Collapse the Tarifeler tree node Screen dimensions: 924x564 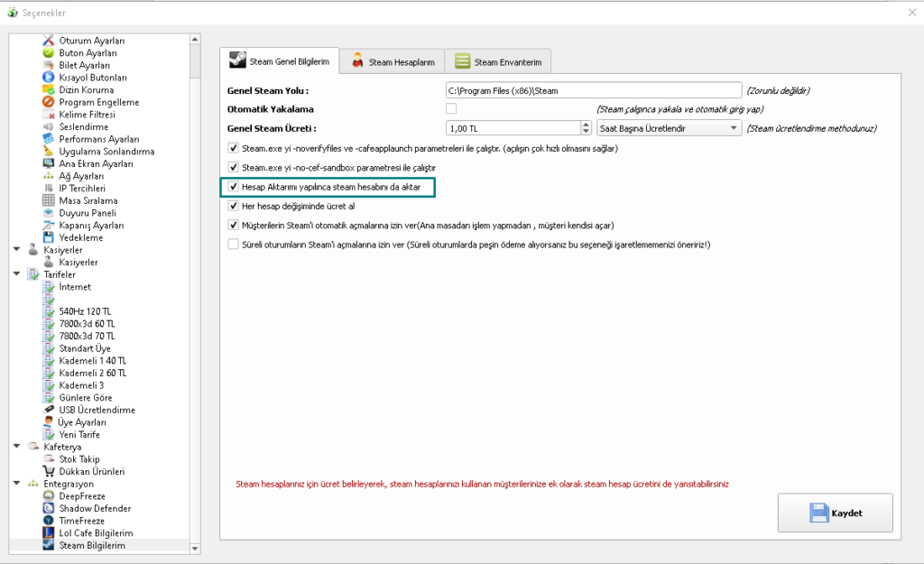(16, 274)
